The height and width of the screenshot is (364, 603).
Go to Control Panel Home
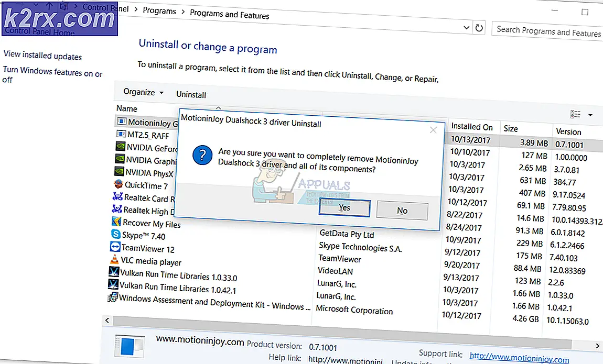click(40, 32)
